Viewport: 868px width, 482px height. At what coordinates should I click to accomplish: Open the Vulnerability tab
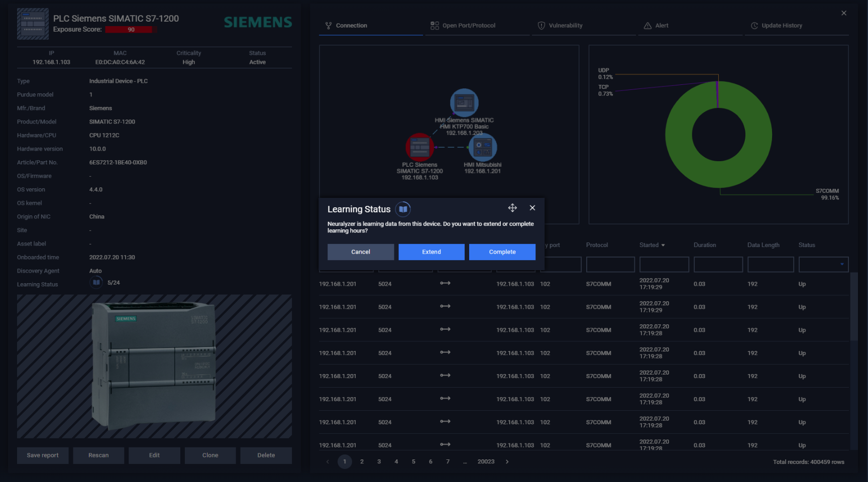coord(584,26)
